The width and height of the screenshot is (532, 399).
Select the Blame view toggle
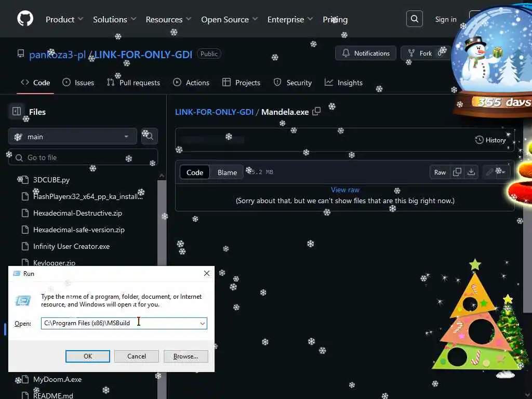pos(227,172)
